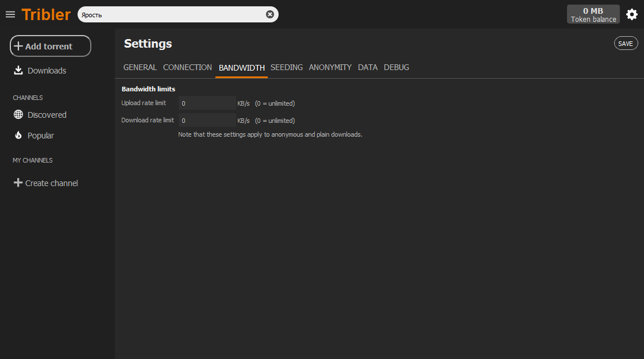The image size is (644, 359).
Task: Click the Downloads tray icon
Action: pos(18,70)
